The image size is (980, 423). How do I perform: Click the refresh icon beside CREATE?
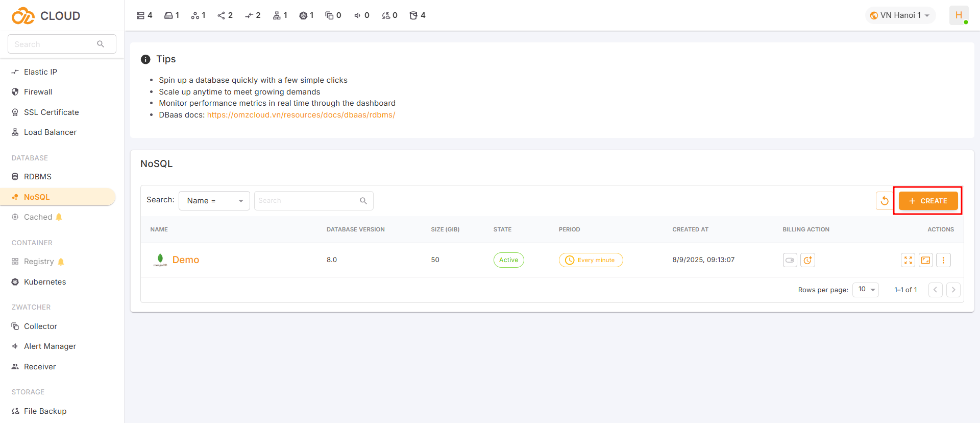[885, 201]
